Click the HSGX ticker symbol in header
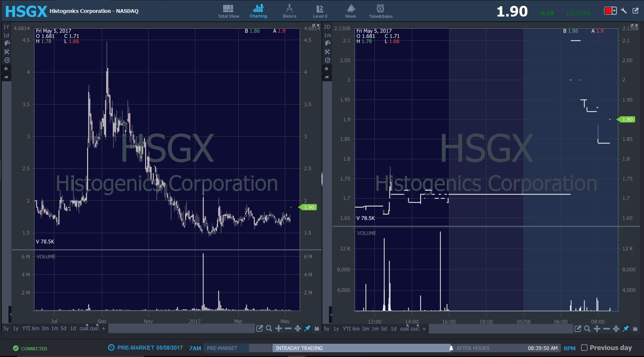Image resolution: width=644 pixels, height=357 pixels. 26,11
